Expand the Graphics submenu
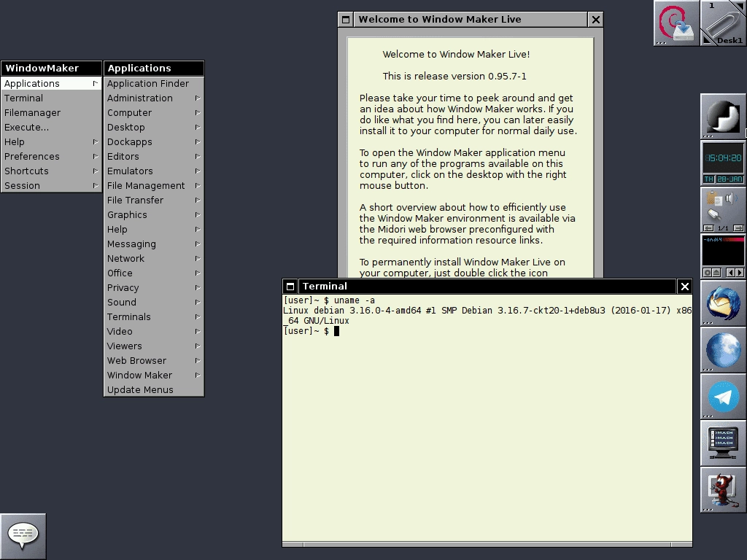The height and width of the screenshot is (560, 747). [154, 215]
